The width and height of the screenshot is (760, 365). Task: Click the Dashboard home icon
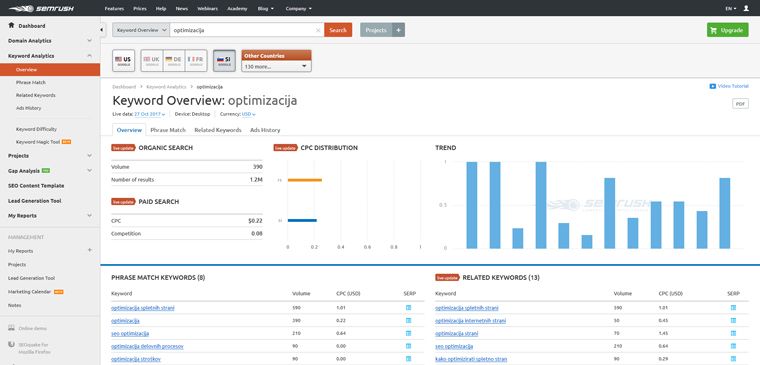(x=11, y=25)
